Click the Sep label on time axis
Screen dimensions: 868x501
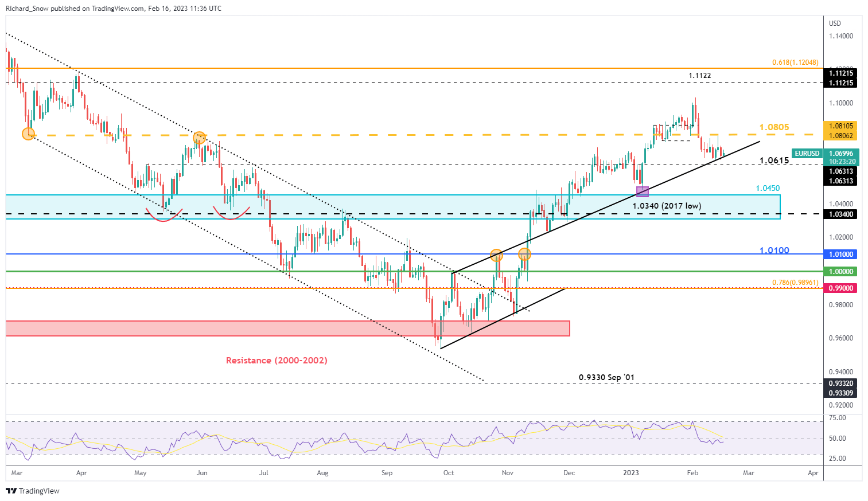387,473
